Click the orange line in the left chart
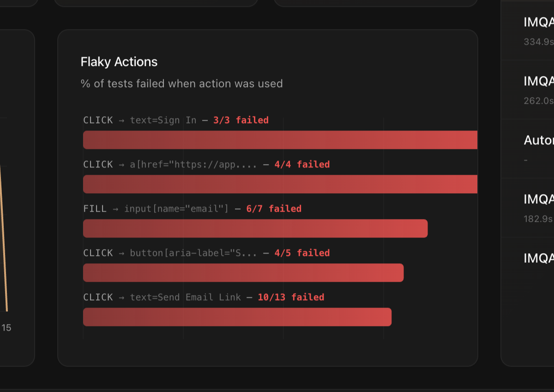The image size is (554, 392). point(4,240)
